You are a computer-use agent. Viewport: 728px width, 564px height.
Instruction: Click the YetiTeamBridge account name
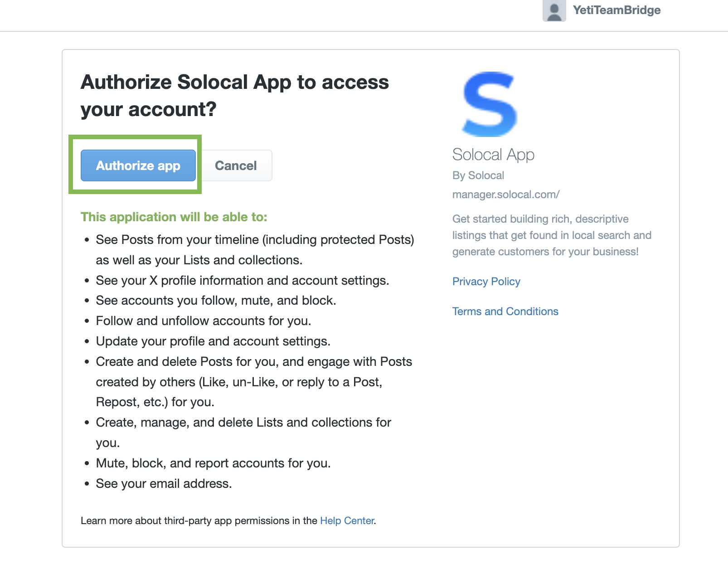tap(616, 10)
